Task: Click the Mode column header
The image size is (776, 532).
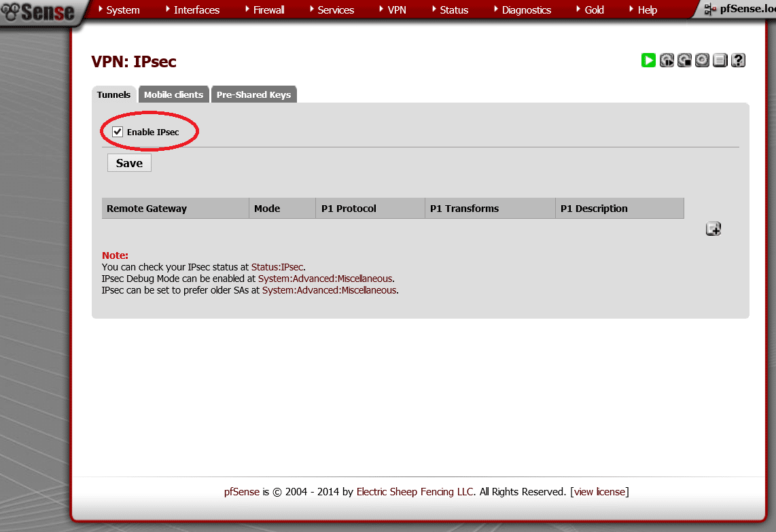Action: (282, 209)
